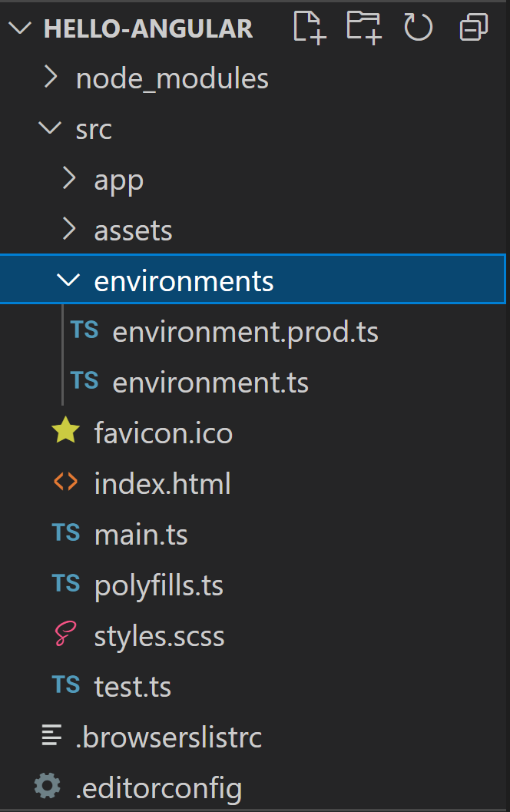The image size is (510, 812).
Task: Select the HELLO-ANGULAR header title
Action: (148, 28)
